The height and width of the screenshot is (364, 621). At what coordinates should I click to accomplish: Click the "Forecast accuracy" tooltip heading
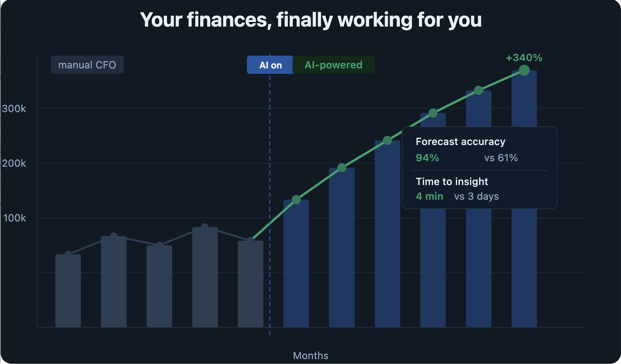[460, 142]
